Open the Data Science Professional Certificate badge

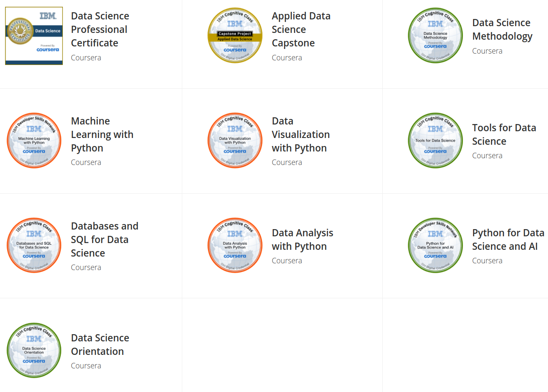pyautogui.click(x=34, y=35)
